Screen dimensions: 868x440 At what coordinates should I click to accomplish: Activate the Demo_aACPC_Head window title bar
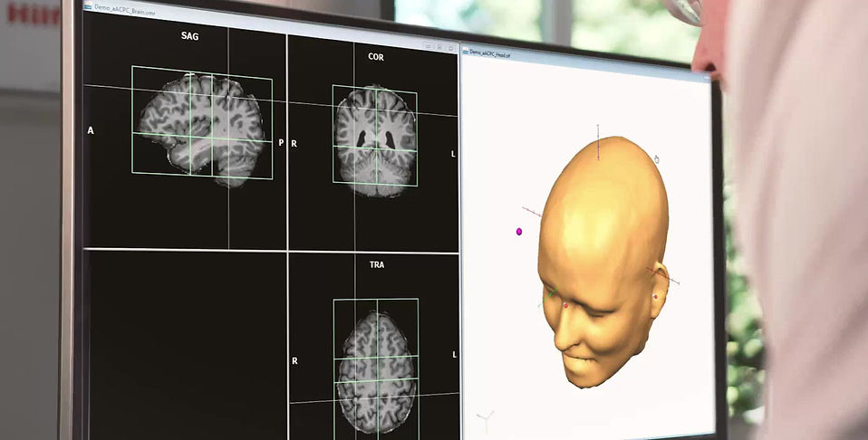point(585,65)
